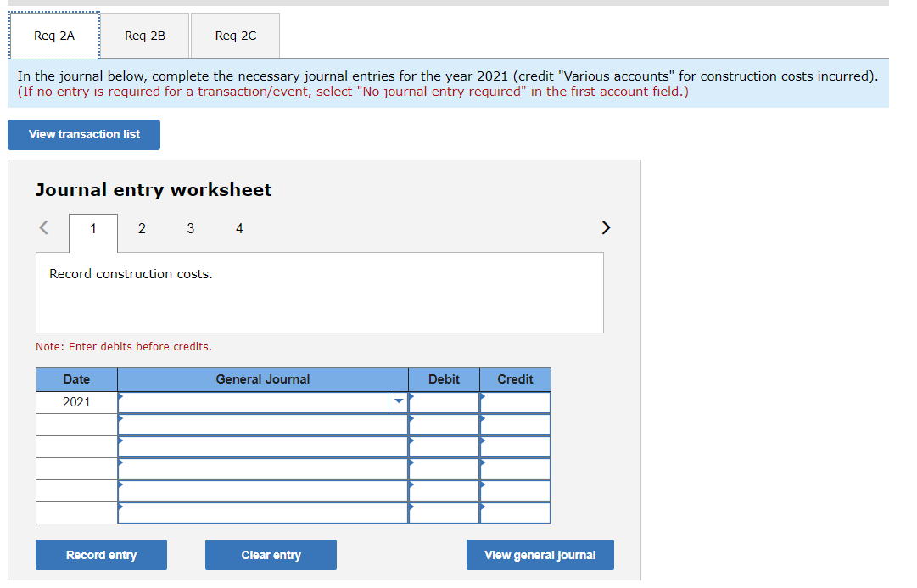Click the View transaction list button
This screenshot has height=588, width=917.
(x=84, y=135)
